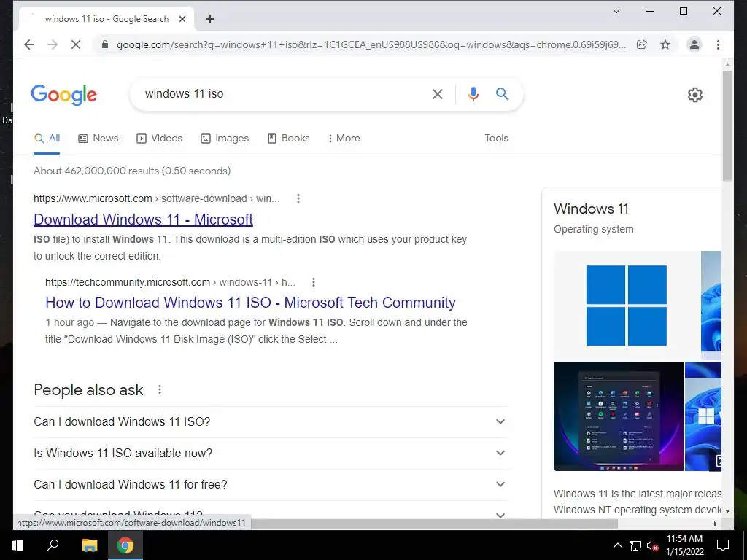747x560 pixels.
Task: Switch to the Books tab
Action: (x=288, y=138)
